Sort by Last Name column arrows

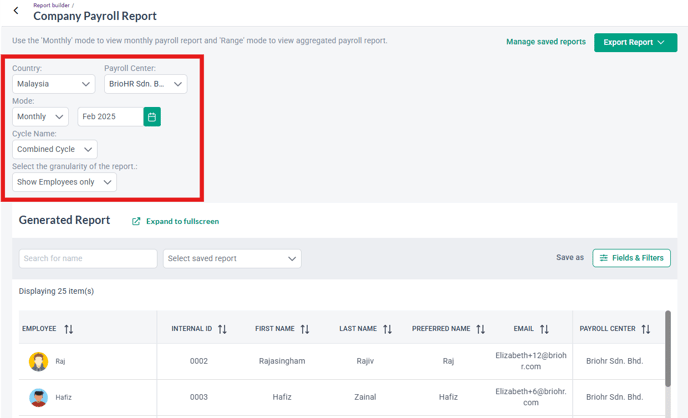click(387, 329)
